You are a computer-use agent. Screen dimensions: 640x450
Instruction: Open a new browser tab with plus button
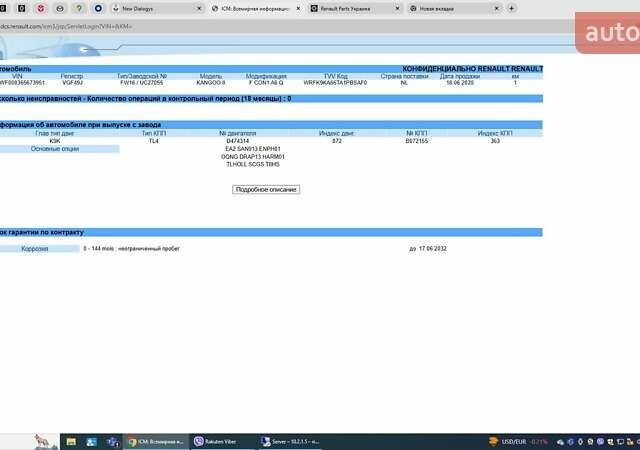tap(511, 9)
